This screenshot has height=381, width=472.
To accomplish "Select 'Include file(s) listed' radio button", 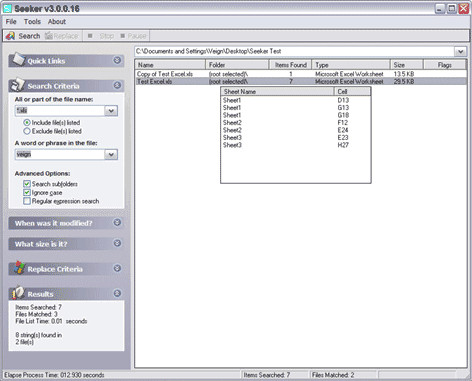I will [27, 123].
